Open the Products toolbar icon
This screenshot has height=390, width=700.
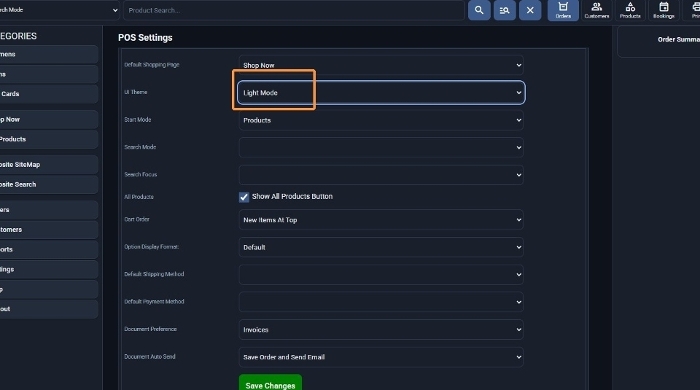pyautogui.click(x=630, y=10)
